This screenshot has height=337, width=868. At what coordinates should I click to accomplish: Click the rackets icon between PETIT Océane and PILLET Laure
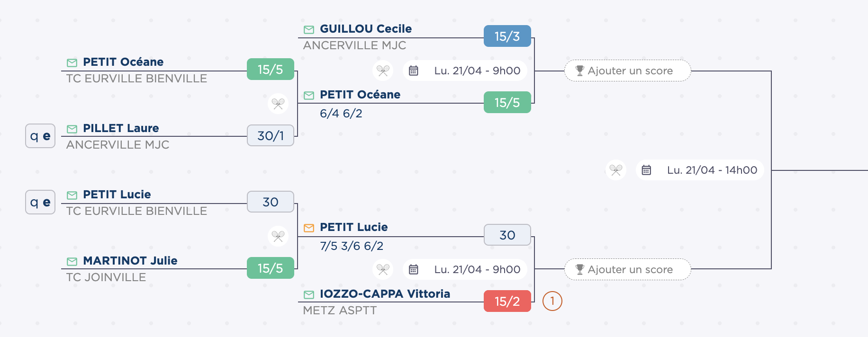[278, 104]
